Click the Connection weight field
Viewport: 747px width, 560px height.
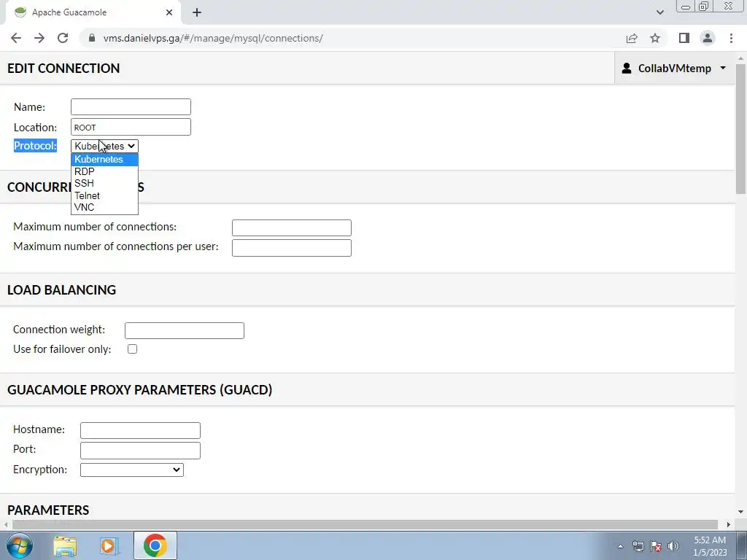185,330
